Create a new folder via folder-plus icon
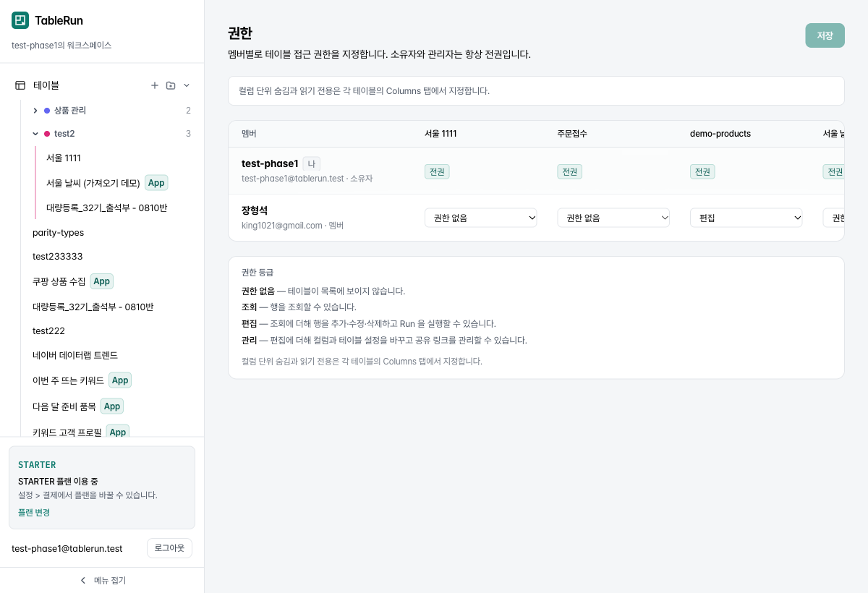 coord(171,85)
